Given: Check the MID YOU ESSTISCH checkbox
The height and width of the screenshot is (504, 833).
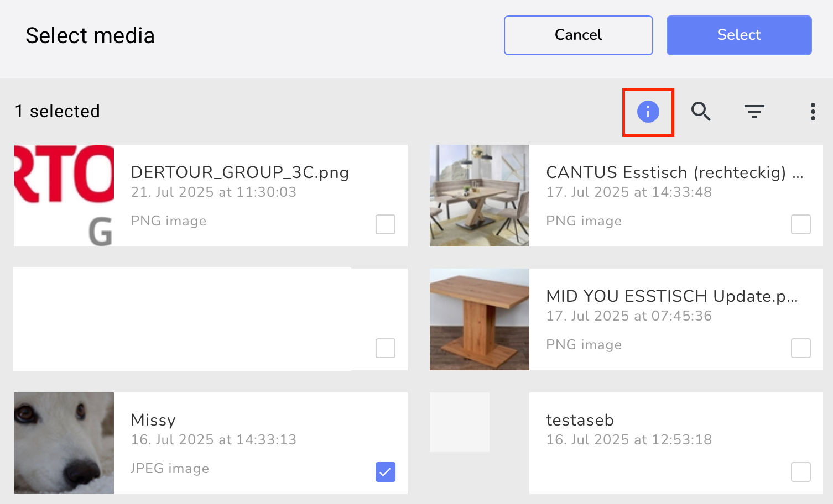Looking at the screenshot, I should pos(800,348).
